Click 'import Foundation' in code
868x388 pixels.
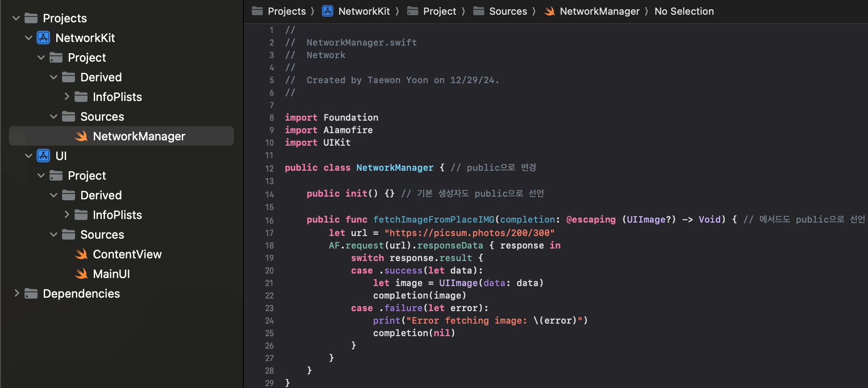click(x=331, y=118)
